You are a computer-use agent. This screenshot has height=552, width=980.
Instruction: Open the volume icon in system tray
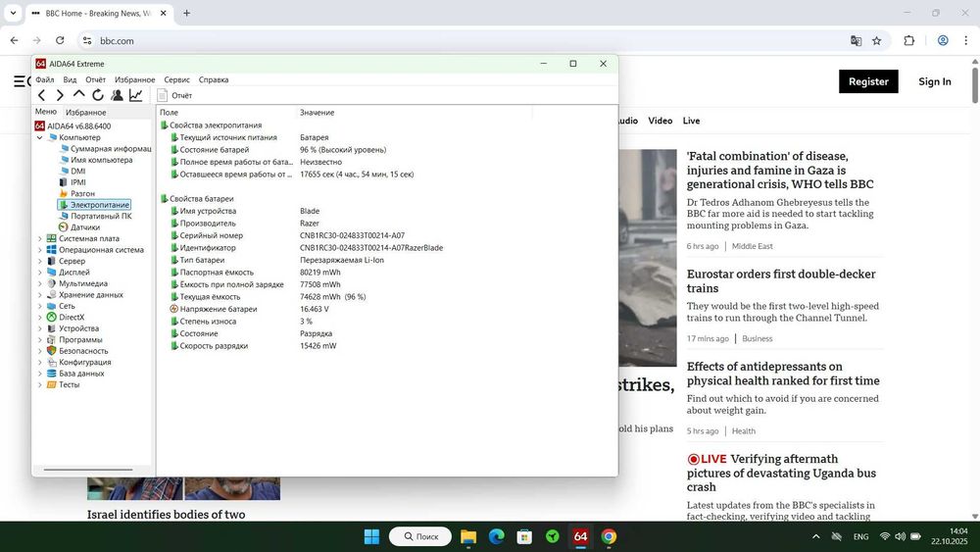[x=900, y=536]
